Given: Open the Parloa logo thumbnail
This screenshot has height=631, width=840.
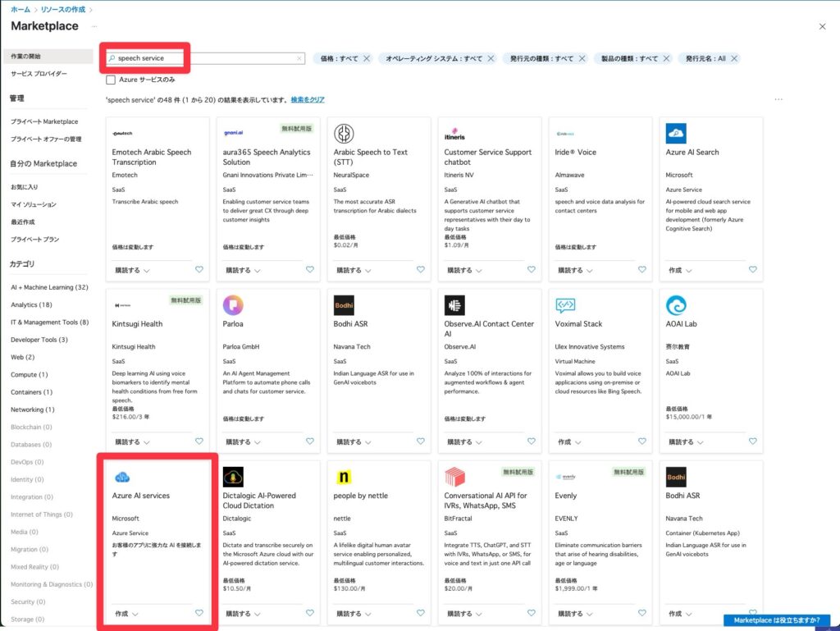Looking at the screenshot, I should tap(233, 305).
